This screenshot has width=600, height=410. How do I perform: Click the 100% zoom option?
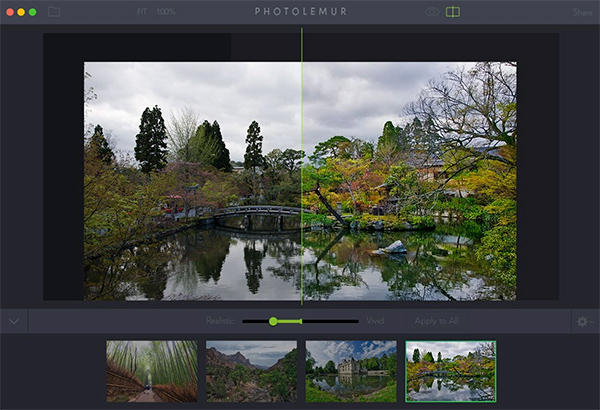point(166,12)
